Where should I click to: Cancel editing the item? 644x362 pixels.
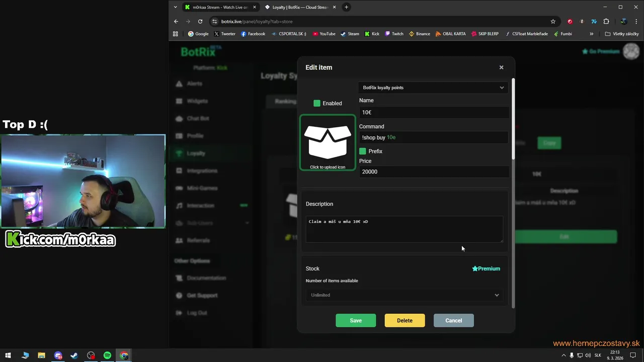(453, 321)
